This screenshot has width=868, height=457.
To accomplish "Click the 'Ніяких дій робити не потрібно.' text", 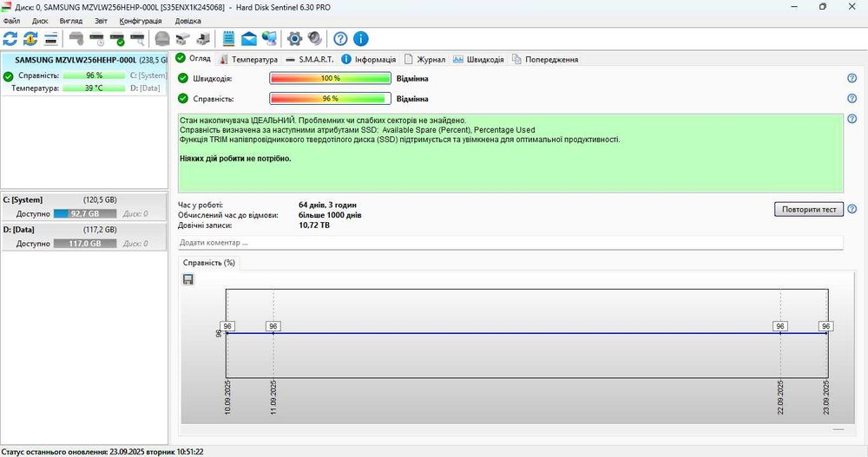I will 235,159.
